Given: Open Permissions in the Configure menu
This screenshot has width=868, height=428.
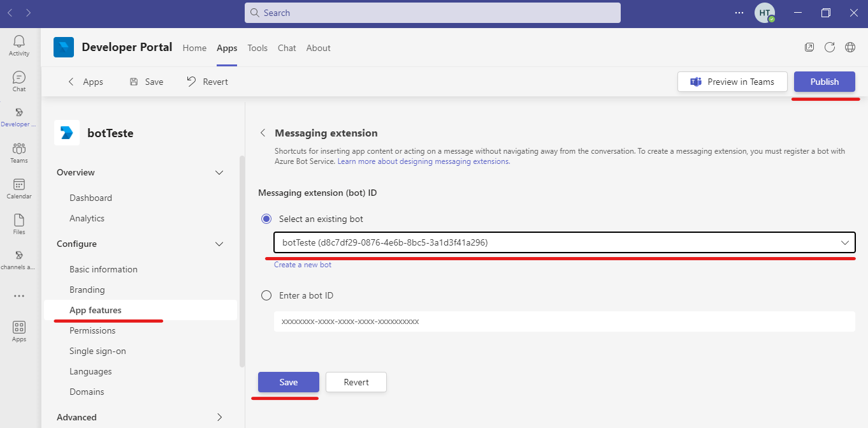Looking at the screenshot, I should (92, 330).
